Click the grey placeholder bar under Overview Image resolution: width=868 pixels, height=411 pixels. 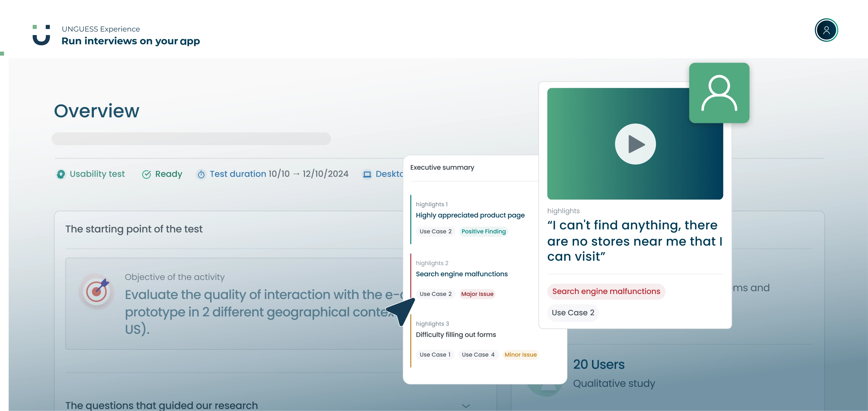191,139
